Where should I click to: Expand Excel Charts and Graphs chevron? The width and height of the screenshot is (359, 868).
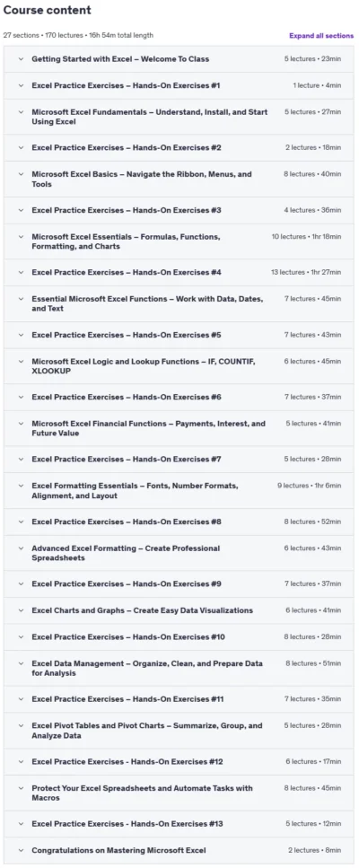pos(21,610)
